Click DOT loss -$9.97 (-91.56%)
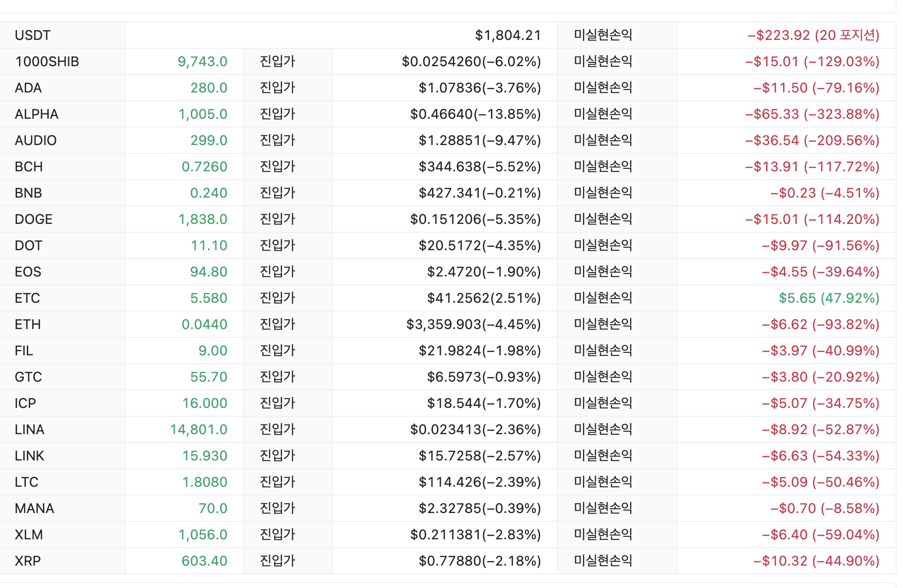The image size is (903, 588). 821,246
